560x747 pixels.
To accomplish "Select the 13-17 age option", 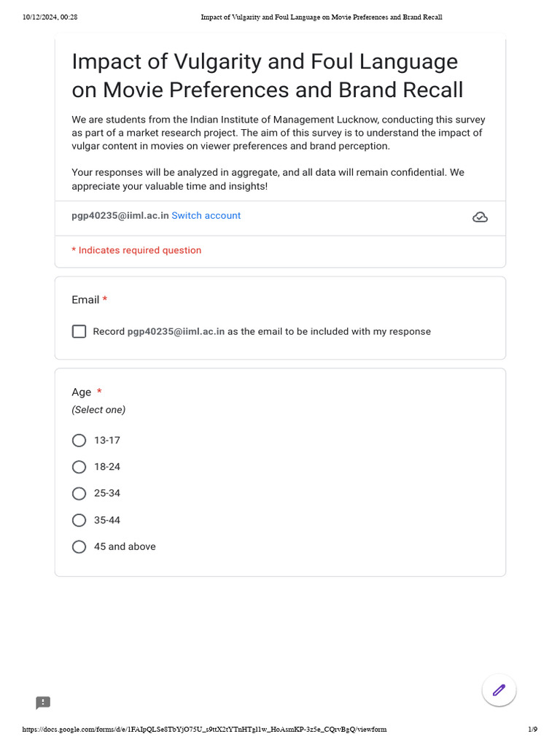I will point(79,441).
